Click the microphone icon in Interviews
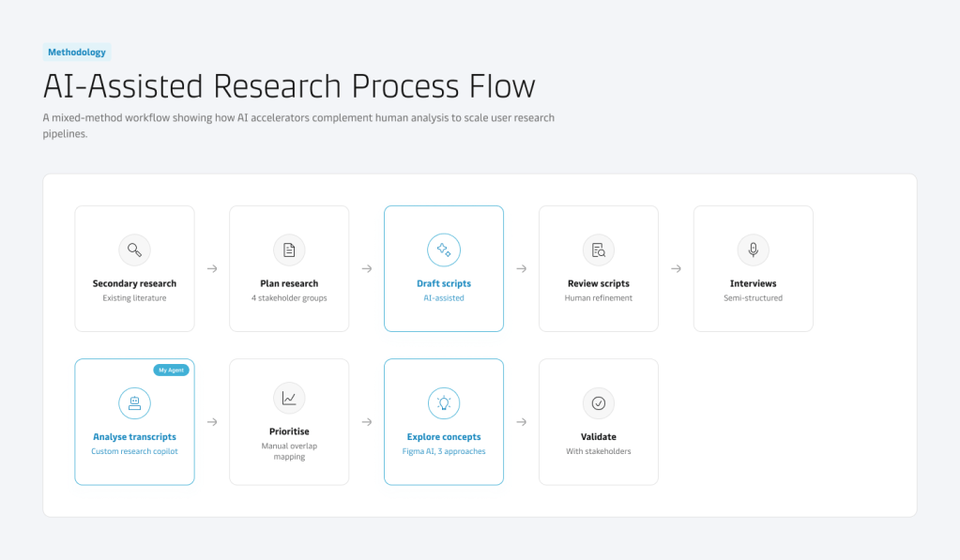 [x=753, y=250]
